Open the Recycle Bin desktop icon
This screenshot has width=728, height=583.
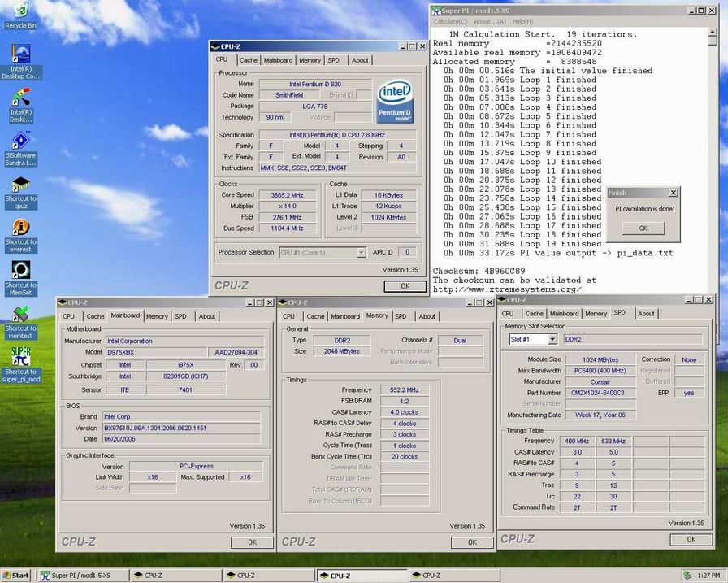tap(19, 11)
